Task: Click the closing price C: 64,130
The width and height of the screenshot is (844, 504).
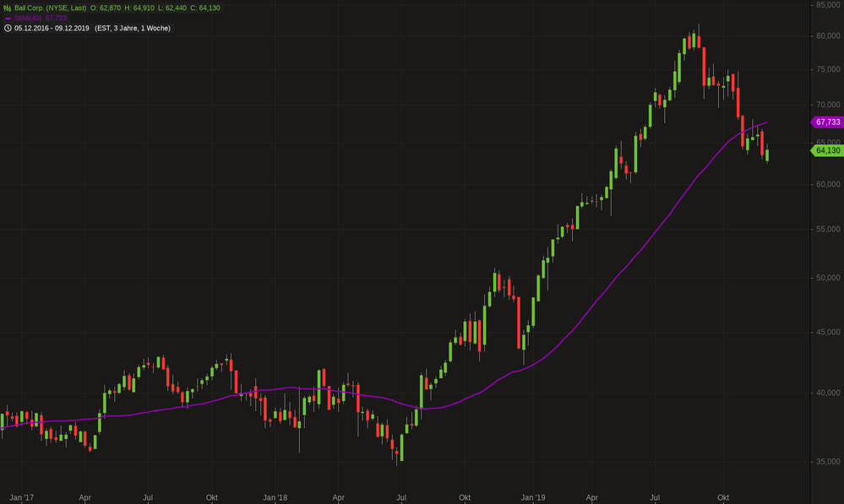Action: 205,8
